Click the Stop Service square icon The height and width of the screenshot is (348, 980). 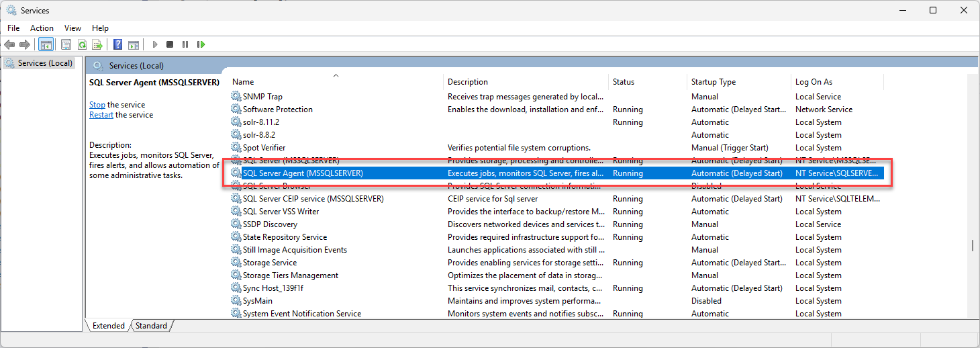pyautogui.click(x=170, y=45)
